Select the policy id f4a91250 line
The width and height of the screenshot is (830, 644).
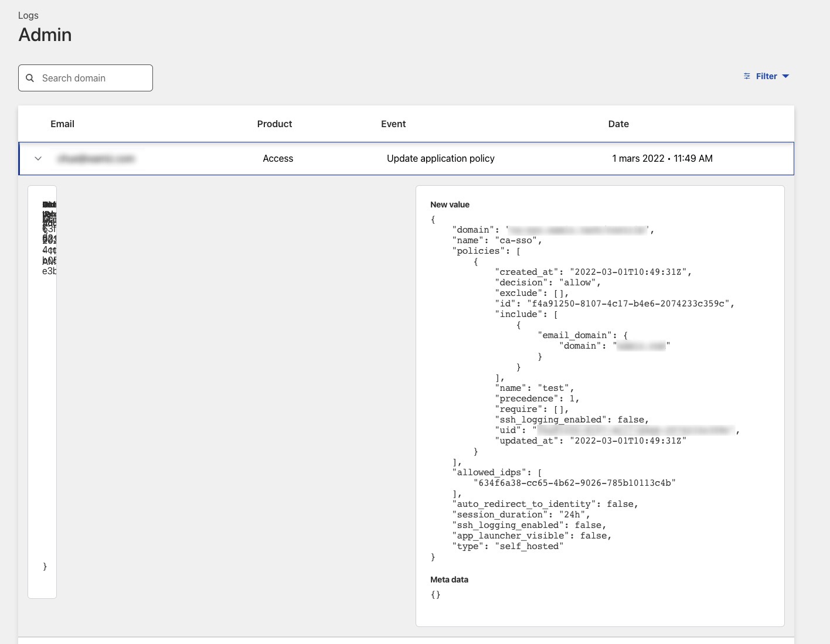(615, 304)
